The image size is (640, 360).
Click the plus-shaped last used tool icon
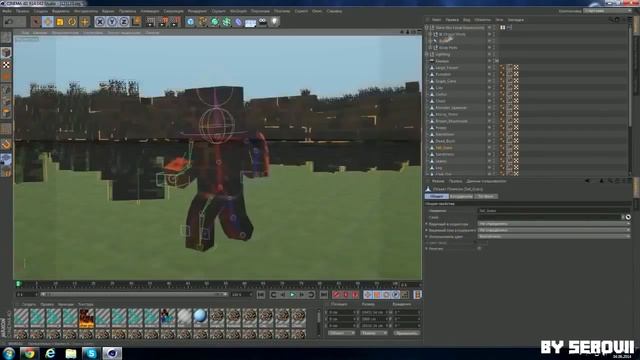pos(84,22)
